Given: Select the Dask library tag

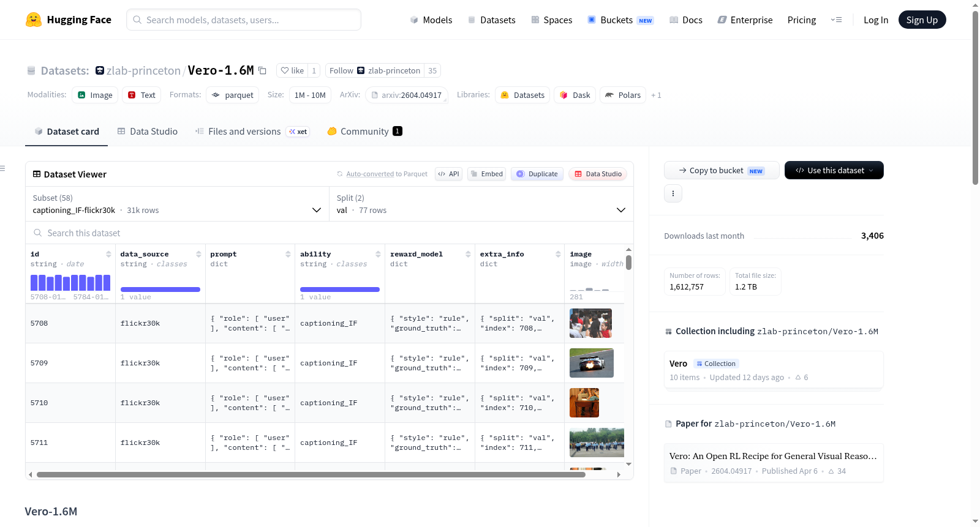Looking at the screenshot, I should point(575,95).
